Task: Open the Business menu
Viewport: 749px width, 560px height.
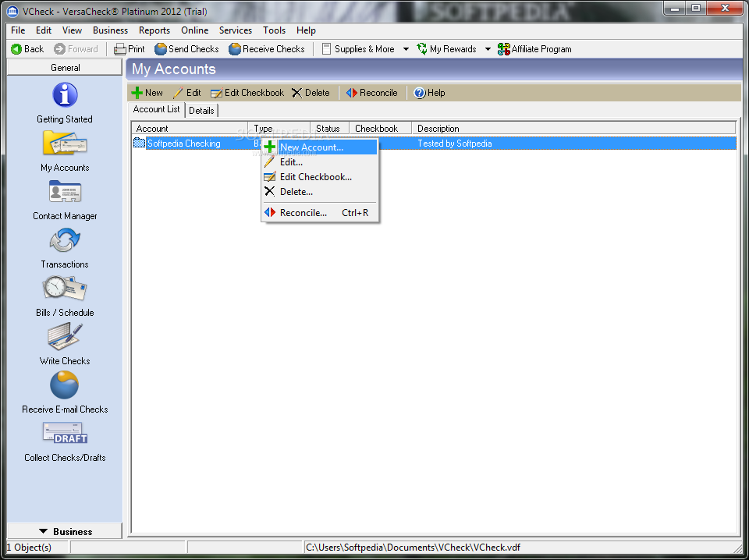Action: pyautogui.click(x=110, y=30)
